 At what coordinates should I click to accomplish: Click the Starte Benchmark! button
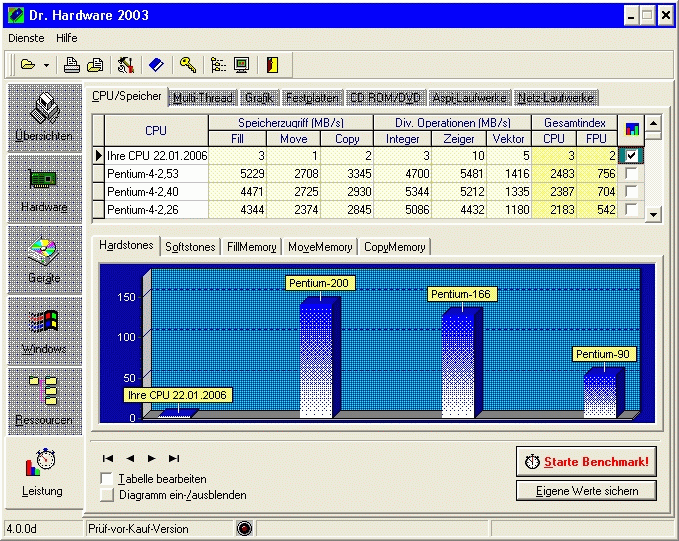click(586, 462)
